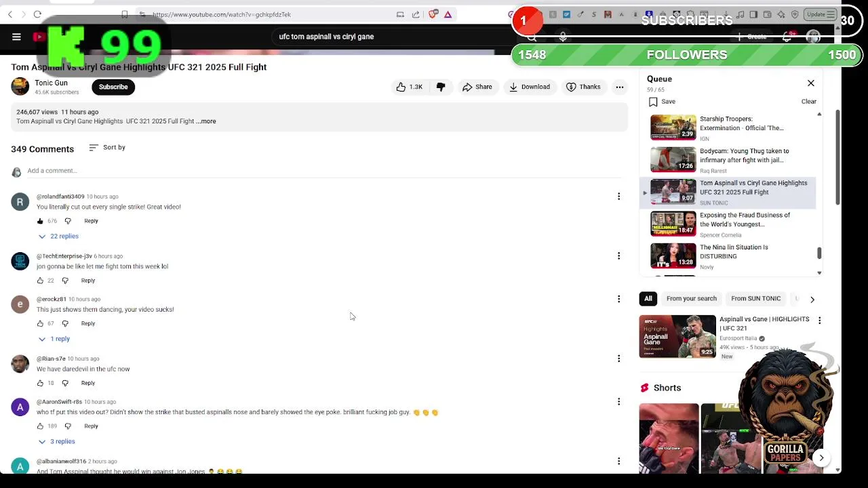Screen dimensions: 868x488
Task: Click the Add a comment field
Action: pos(325,171)
